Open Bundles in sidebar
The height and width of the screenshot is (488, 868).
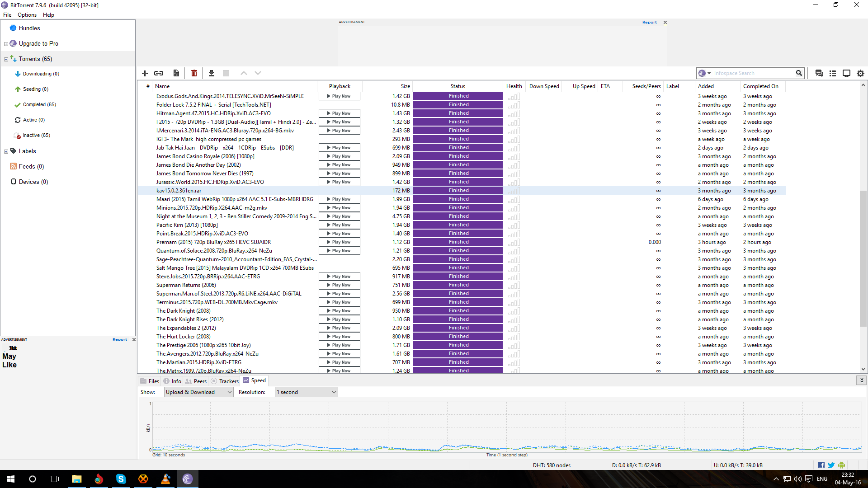(29, 28)
